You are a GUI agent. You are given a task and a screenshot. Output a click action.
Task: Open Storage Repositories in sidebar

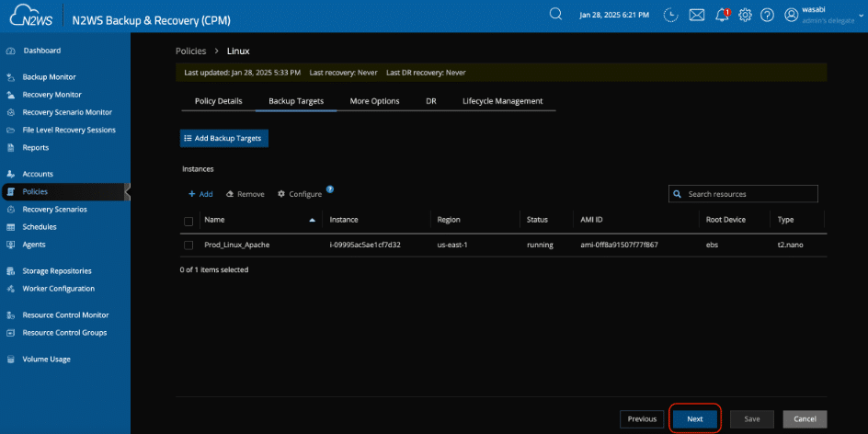point(57,271)
